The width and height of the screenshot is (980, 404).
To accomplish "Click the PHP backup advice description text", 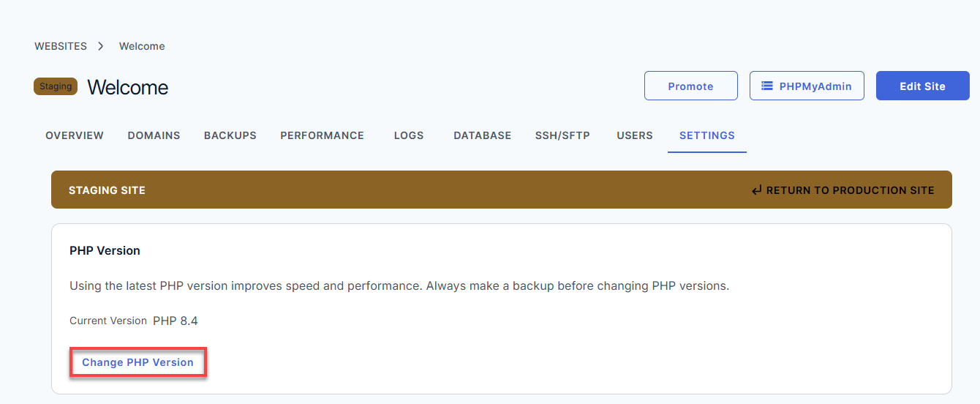I will [x=399, y=285].
